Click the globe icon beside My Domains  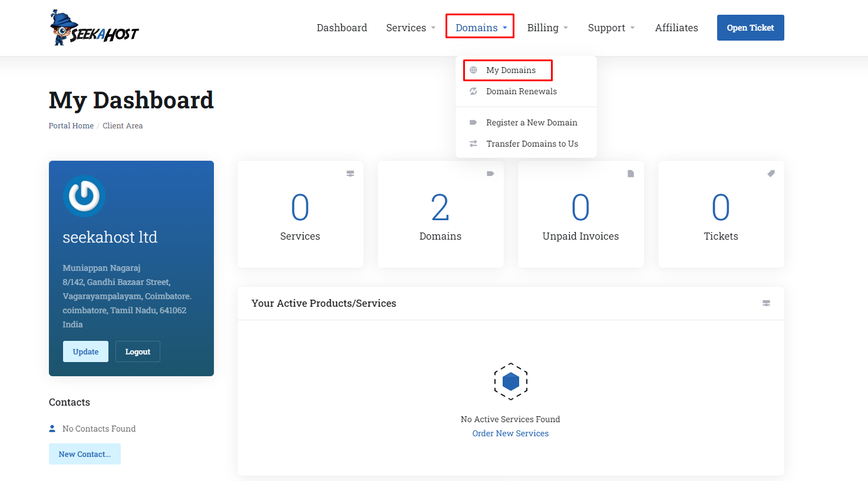[x=474, y=69]
